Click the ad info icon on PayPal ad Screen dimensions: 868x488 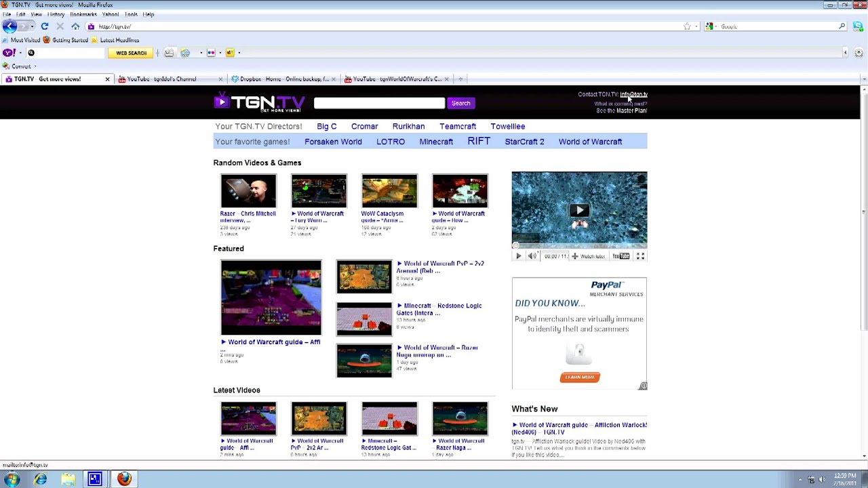pos(643,386)
